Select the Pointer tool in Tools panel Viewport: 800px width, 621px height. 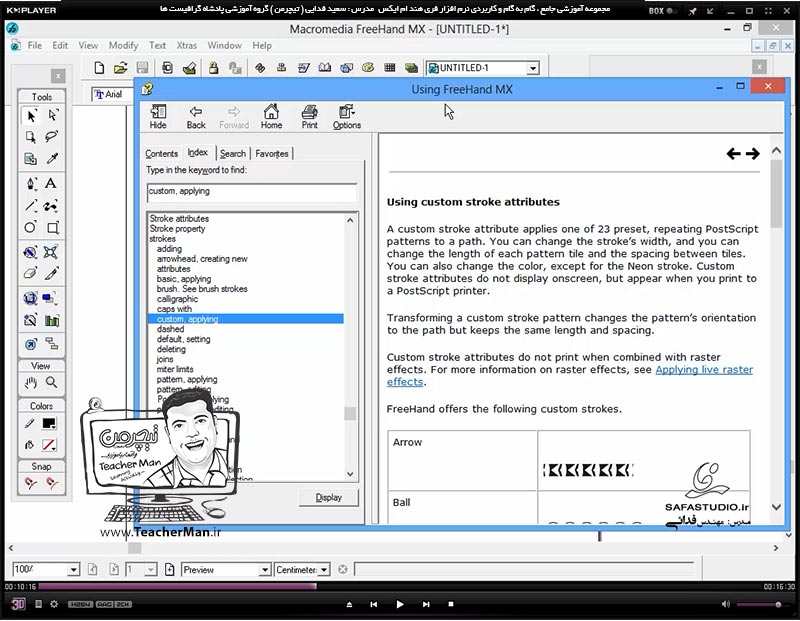[31, 116]
